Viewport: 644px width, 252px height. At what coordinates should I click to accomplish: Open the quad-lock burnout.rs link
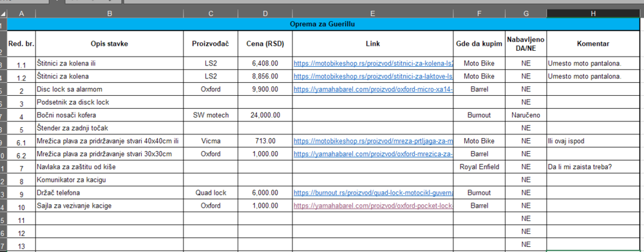[373, 193]
